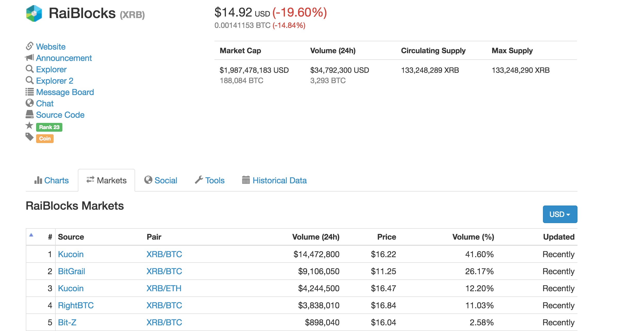The width and height of the screenshot is (644, 331).
Task: Switch to the Charts tab
Action: pyautogui.click(x=51, y=181)
